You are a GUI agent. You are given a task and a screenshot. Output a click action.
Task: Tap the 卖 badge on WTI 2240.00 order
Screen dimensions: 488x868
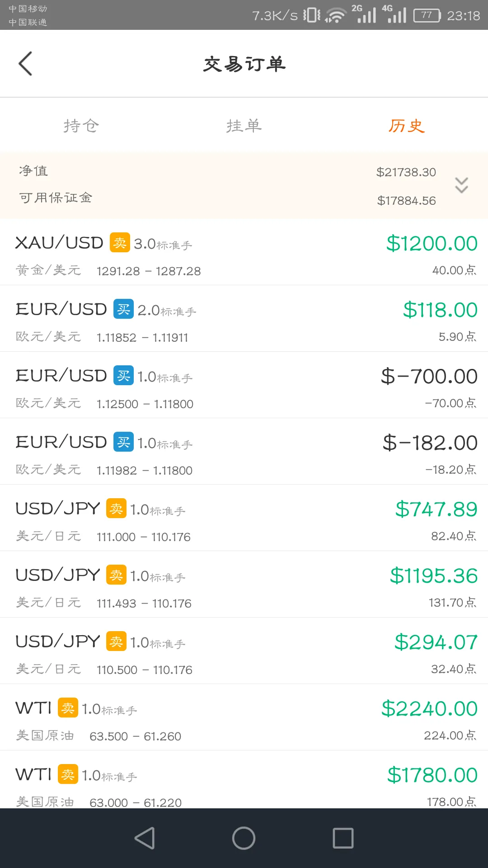pyautogui.click(x=68, y=708)
